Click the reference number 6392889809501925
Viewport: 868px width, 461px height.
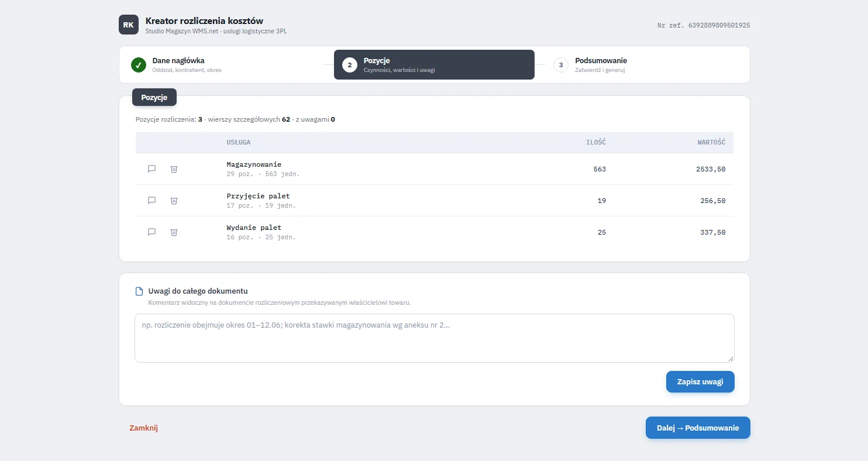719,26
